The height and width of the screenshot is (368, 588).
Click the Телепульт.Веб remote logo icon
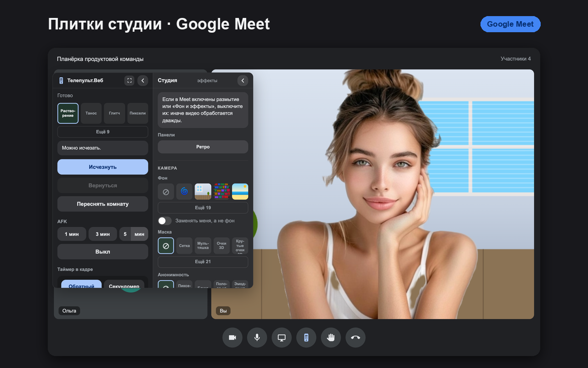point(61,80)
